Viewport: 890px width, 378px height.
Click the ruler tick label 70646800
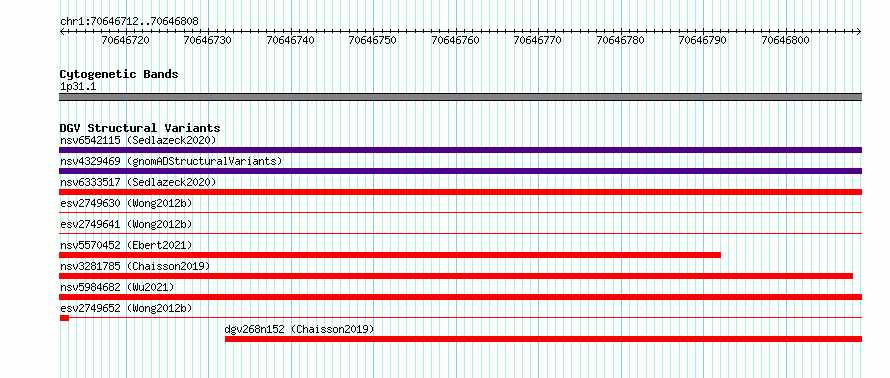click(786, 40)
